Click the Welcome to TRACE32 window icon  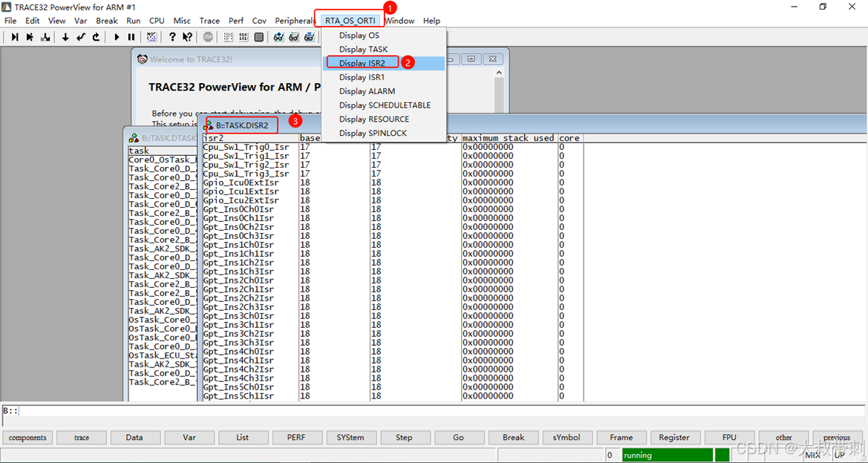coord(143,59)
